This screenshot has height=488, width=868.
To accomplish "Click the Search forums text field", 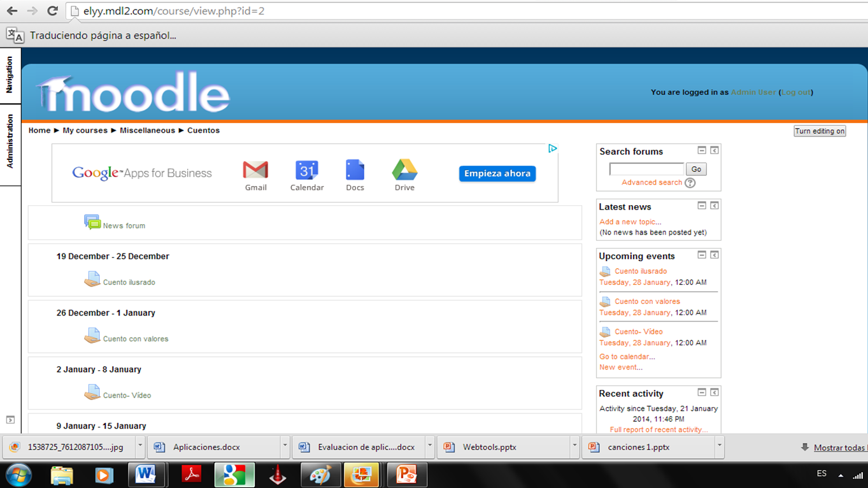I will (x=646, y=169).
